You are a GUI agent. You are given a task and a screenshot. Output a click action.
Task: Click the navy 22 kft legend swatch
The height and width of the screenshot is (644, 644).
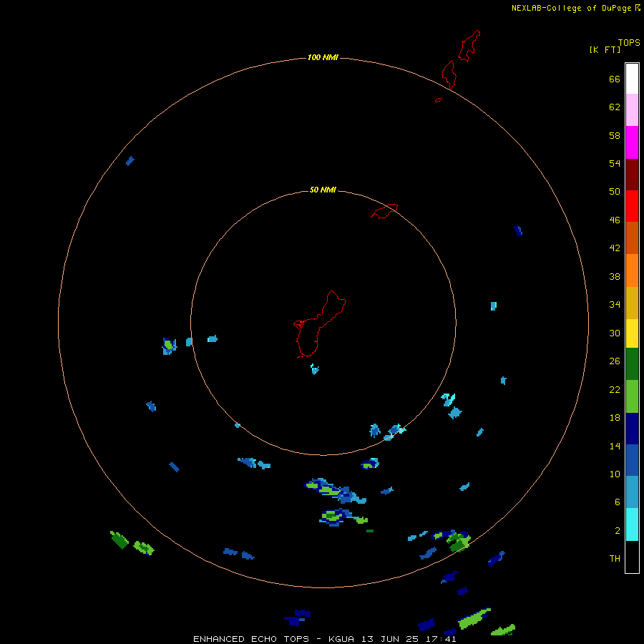pos(632,429)
